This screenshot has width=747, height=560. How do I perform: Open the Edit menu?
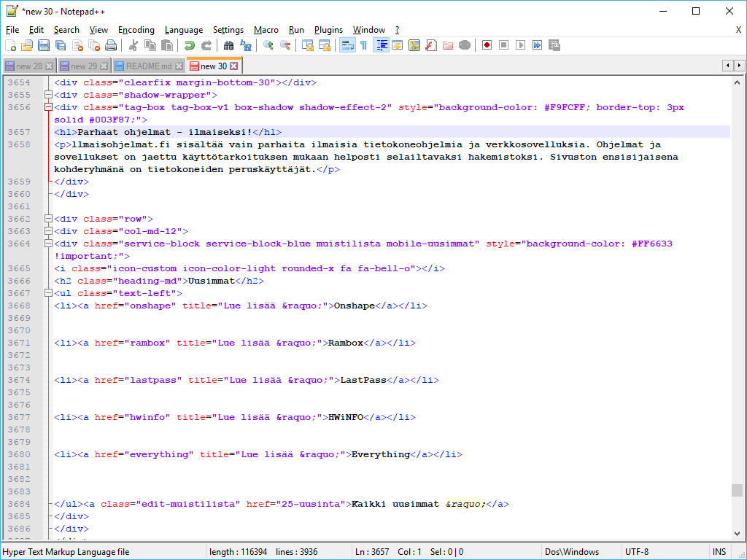coord(36,30)
